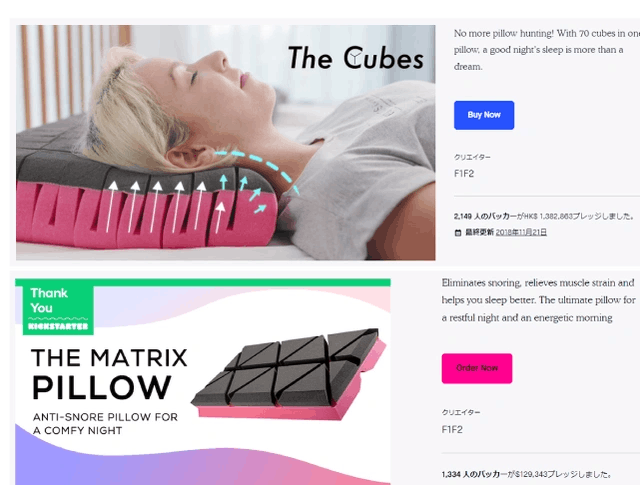The image size is (640, 485).
Task: Open the Matrix Pillow banner image
Action: [x=202, y=382]
